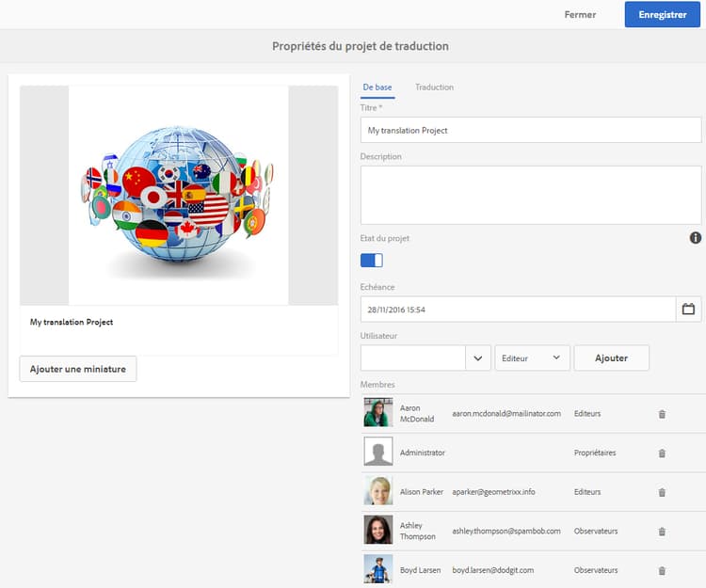
Task: Open the calendar picker for Echéance
Action: [688, 310]
